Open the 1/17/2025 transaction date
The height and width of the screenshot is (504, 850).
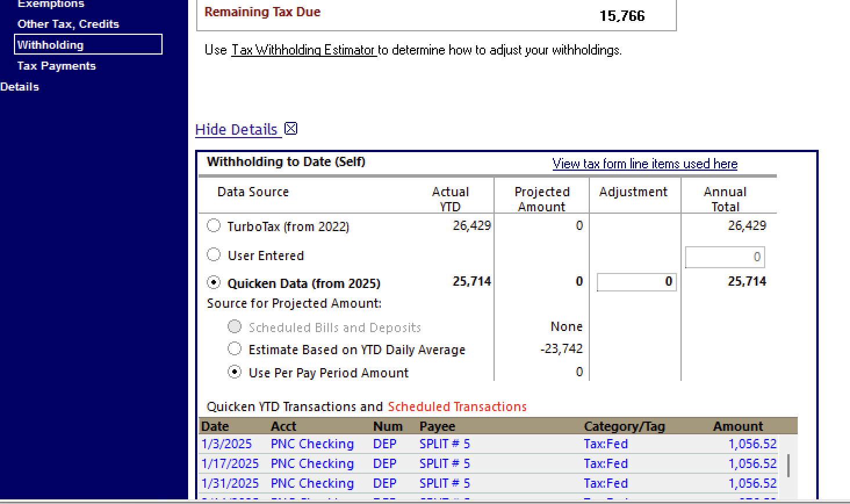point(230,464)
